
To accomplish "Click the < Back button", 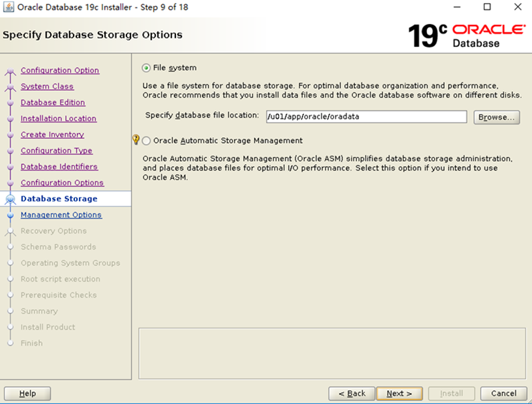I will click(x=352, y=393).
